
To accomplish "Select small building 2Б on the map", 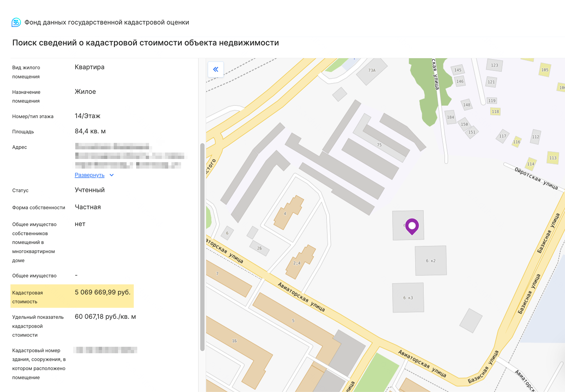I will pyautogui.click(x=259, y=248).
